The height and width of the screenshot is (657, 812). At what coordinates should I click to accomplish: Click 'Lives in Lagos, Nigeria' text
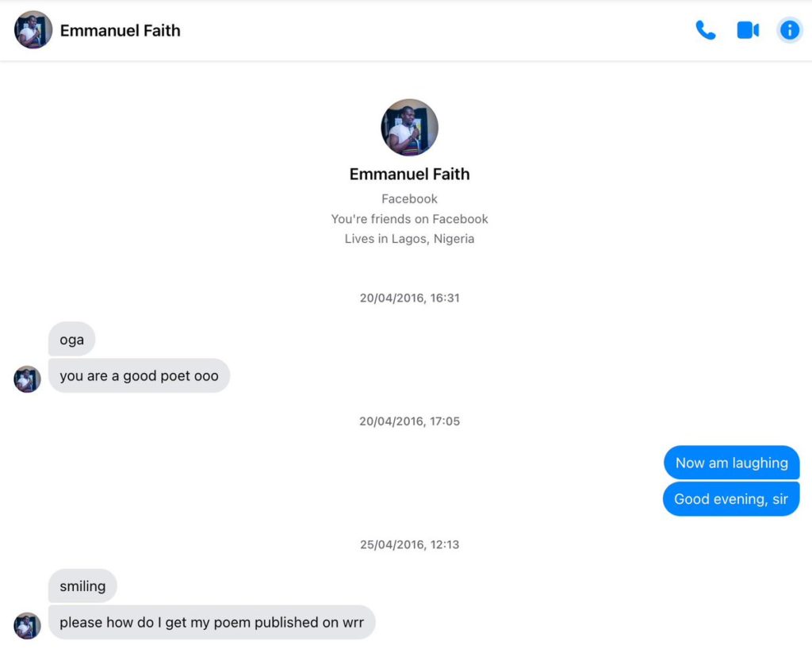409,239
